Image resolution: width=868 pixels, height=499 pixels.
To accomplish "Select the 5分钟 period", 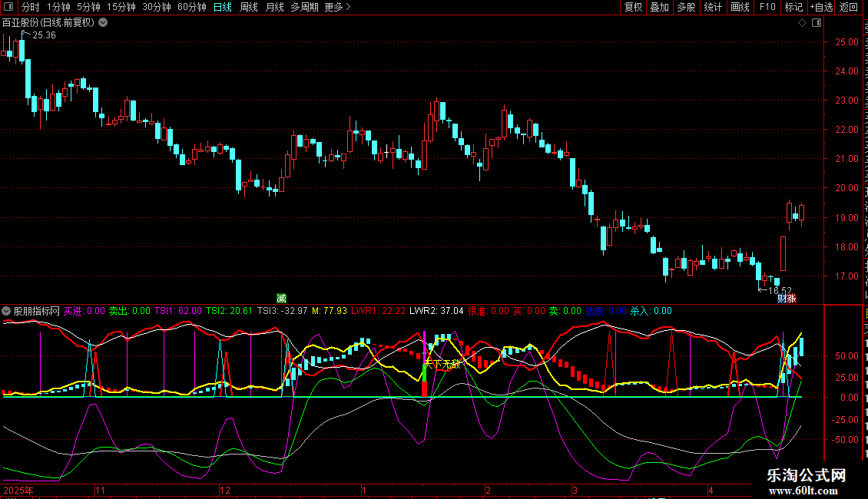I will (88, 7).
